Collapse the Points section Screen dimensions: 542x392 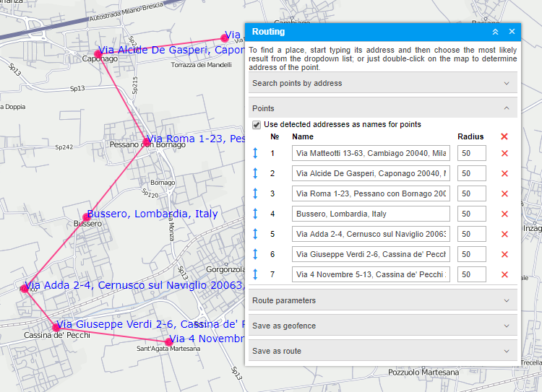click(x=382, y=108)
